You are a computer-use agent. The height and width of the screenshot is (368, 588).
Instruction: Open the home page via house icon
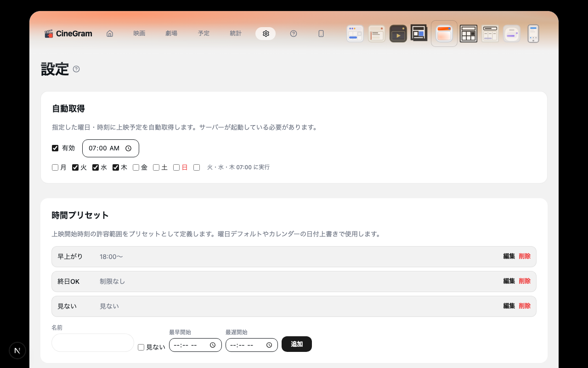point(109,33)
